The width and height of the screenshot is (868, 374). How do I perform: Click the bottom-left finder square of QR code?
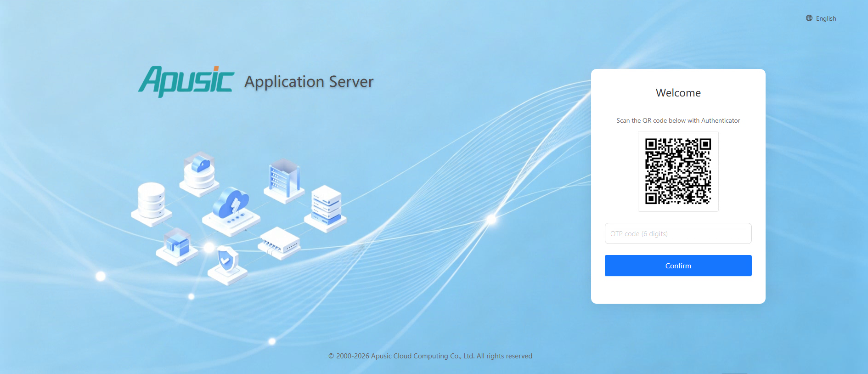click(x=651, y=198)
